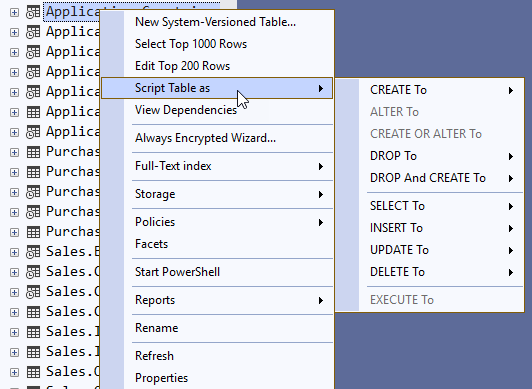The width and height of the screenshot is (532, 389).
Task: Click the temporal table icon of the first Application row
Action: tap(33, 12)
